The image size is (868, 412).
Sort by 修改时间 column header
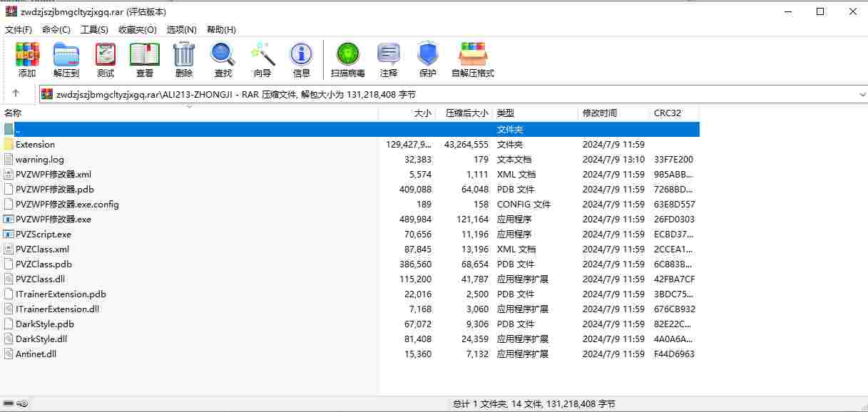pyautogui.click(x=613, y=113)
